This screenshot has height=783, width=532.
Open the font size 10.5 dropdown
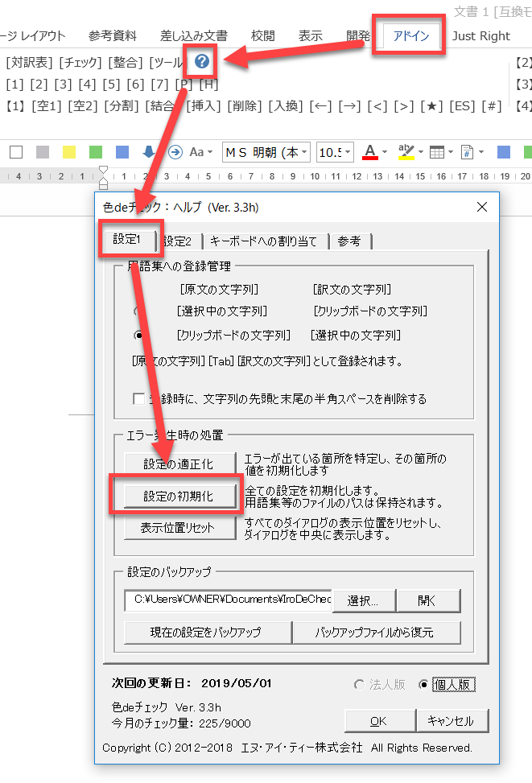coord(335,152)
